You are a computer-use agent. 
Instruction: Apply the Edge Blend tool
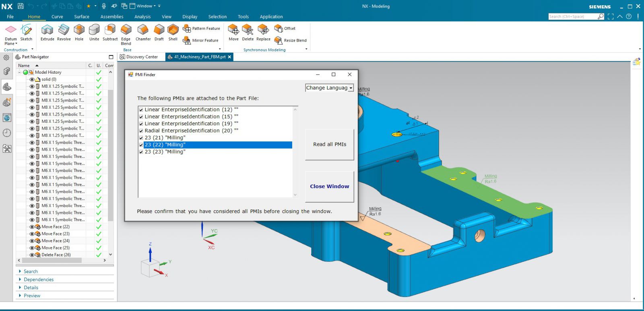click(126, 34)
